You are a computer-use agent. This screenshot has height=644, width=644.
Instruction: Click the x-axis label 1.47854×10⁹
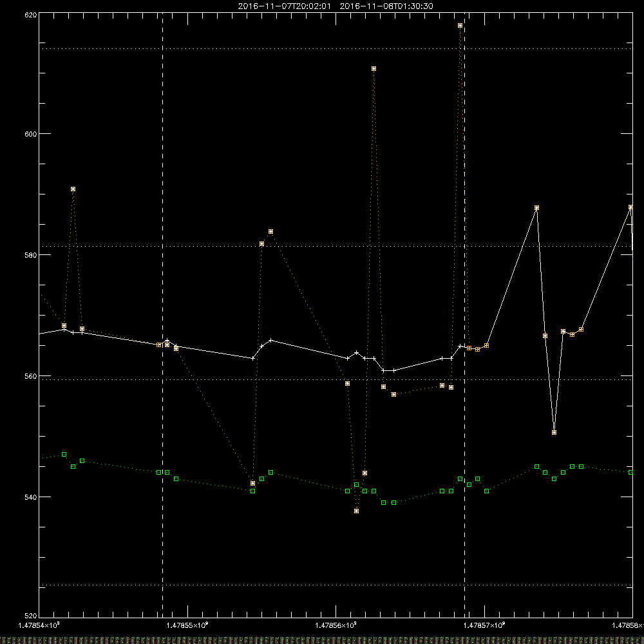[x=39, y=625]
